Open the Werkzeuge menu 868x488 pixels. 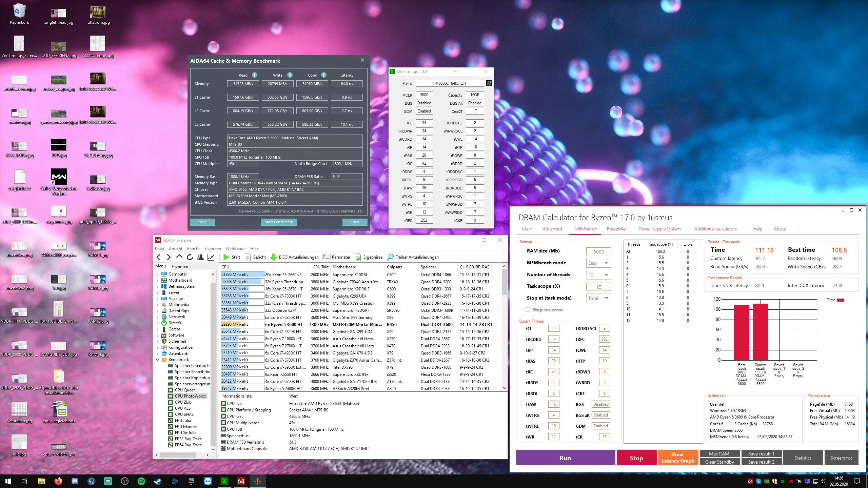coord(235,248)
